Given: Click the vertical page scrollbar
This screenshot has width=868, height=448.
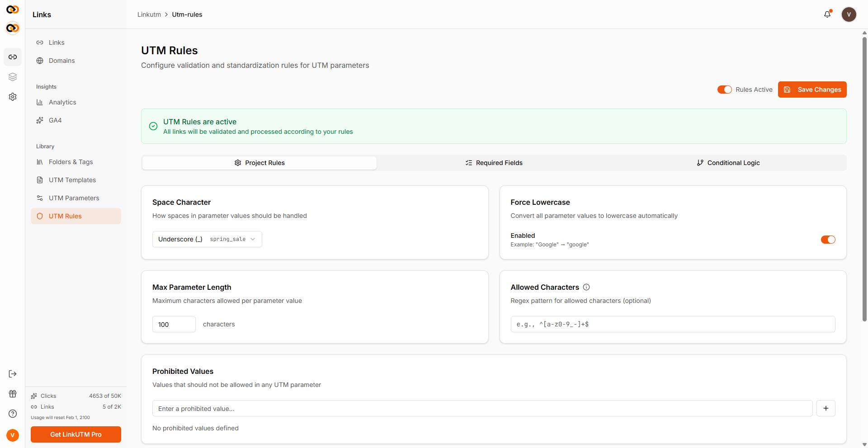Looking at the screenshot, I should click(x=864, y=179).
